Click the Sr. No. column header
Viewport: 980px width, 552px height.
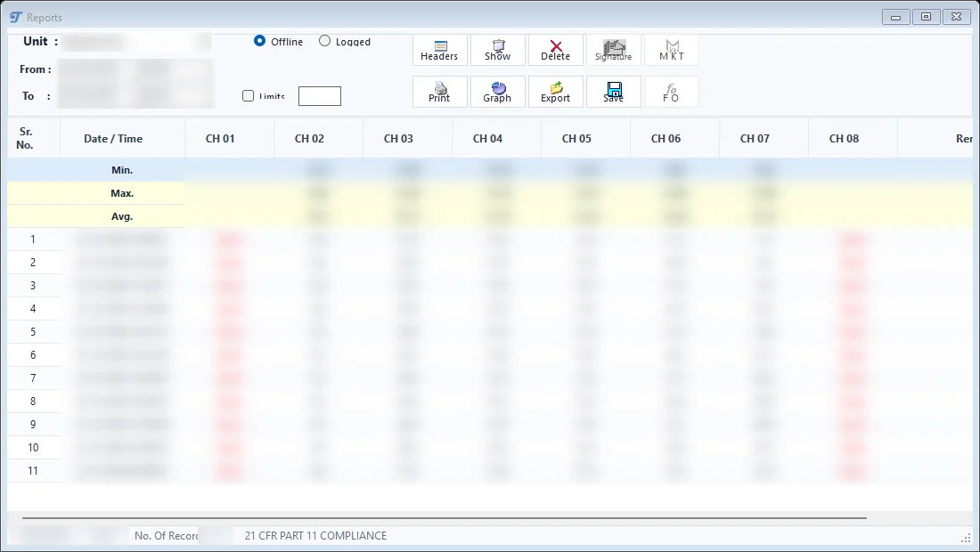pyautogui.click(x=34, y=139)
